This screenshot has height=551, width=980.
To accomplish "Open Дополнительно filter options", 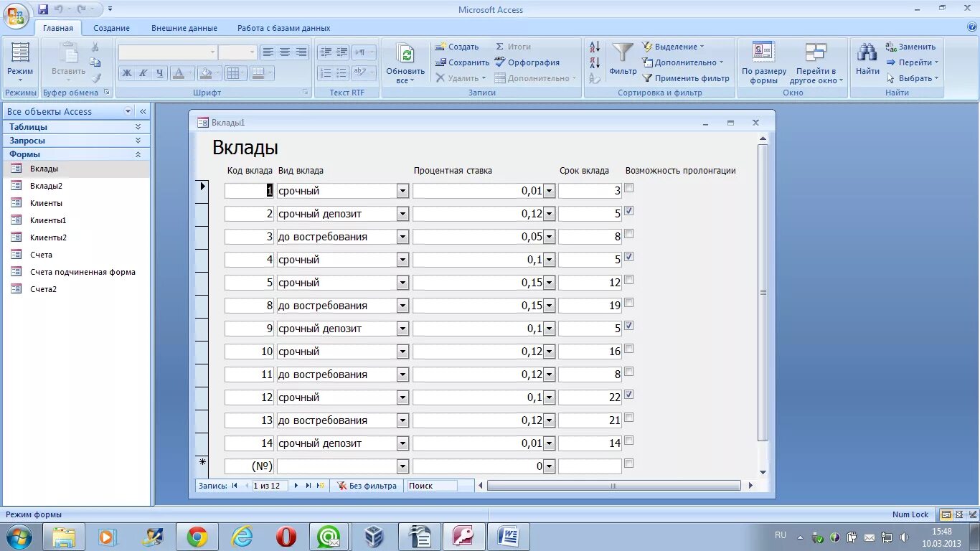I will click(x=682, y=62).
